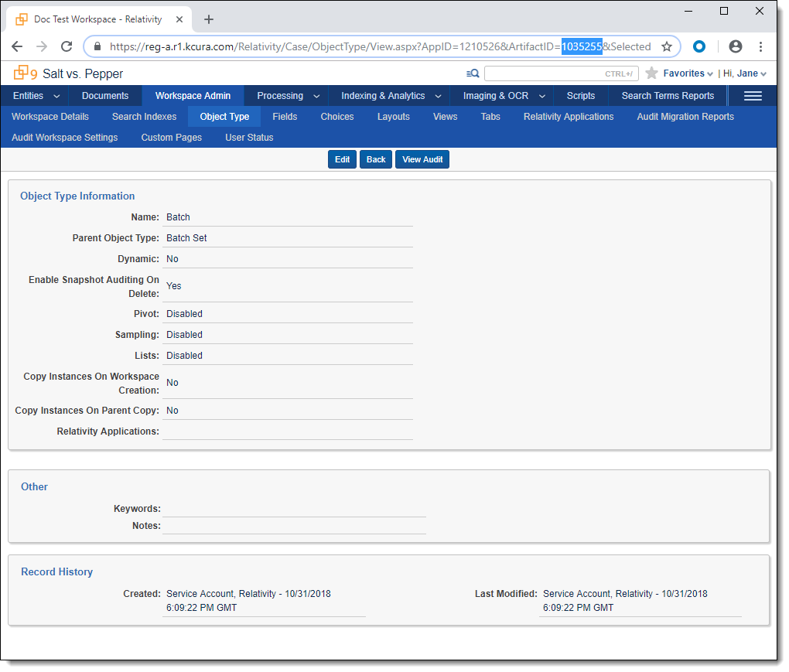Bookmark this page with the star icon

(667, 46)
